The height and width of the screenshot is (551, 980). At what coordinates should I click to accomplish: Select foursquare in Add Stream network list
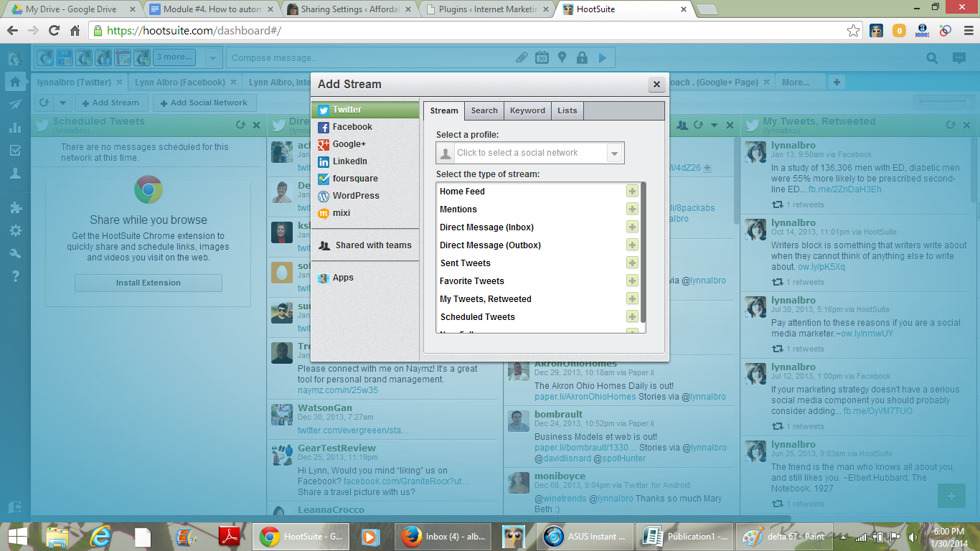click(365, 179)
